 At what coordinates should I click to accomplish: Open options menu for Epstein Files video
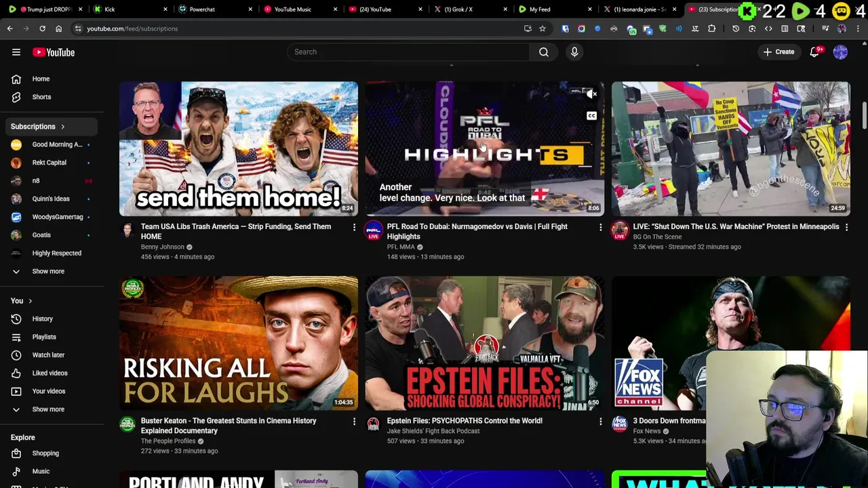pos(600,422)
